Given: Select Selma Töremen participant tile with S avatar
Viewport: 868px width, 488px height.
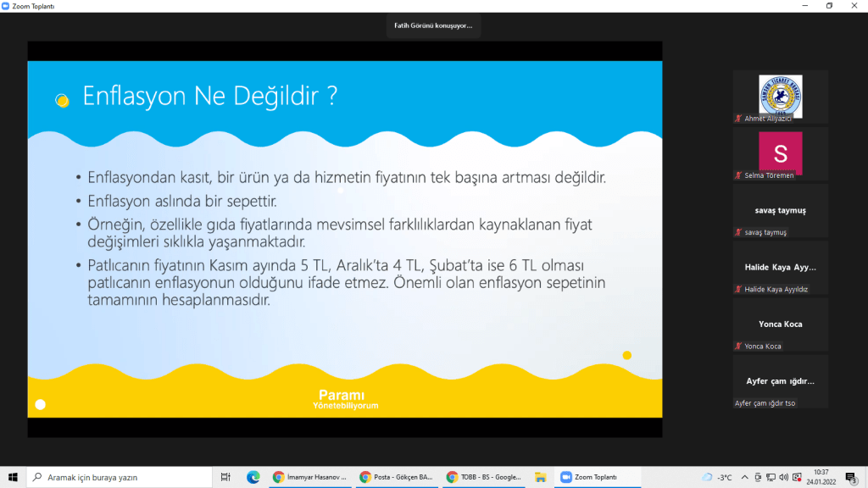Looking at the screenshot, I should (780, 154).
